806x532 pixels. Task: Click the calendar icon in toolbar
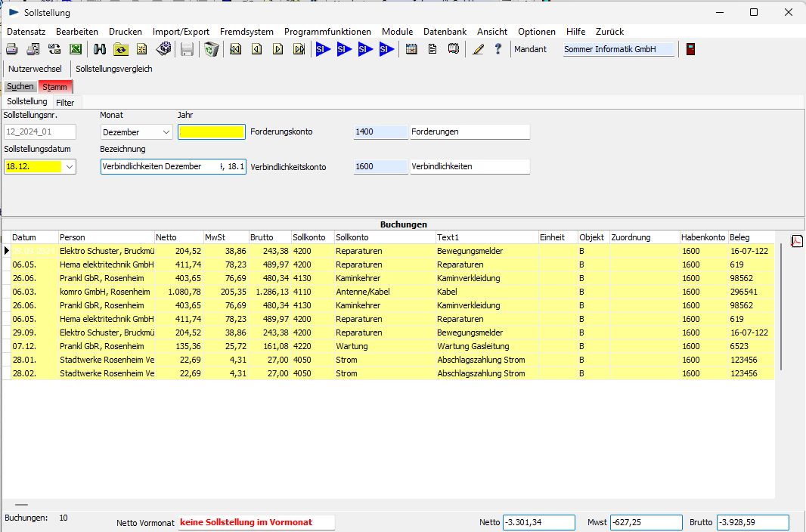coord(411,49)
